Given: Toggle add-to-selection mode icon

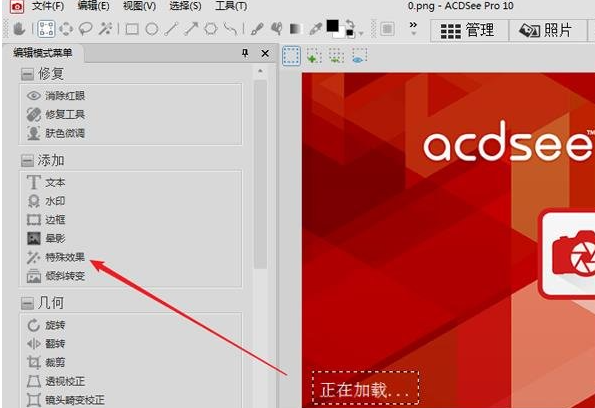Looking at the screenshot, I should point(314,56).
